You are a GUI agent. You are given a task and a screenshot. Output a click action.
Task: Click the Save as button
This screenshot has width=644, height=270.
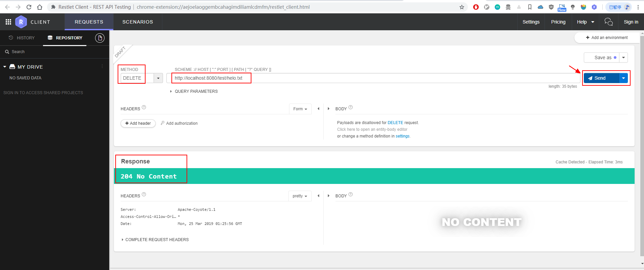[x=602, y=57]
